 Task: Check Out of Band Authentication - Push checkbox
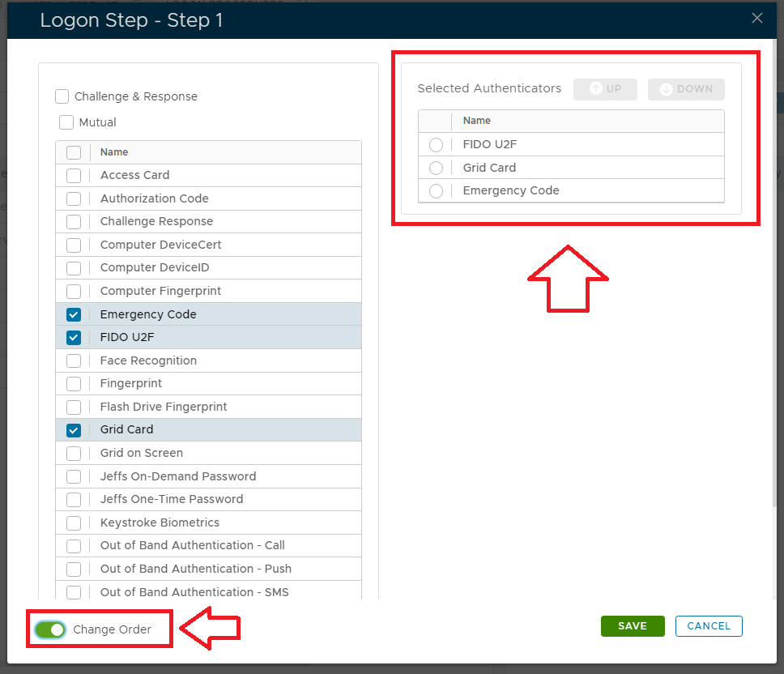coord(74,569)
